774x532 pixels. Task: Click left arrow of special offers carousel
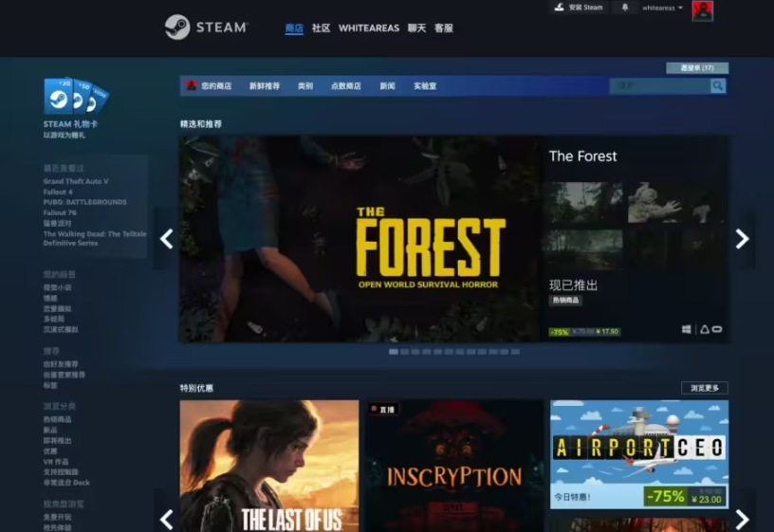(166, 519)
